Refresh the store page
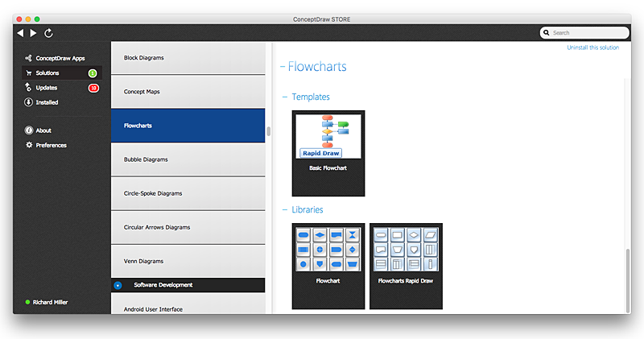Screen dimensions: 644x339 tap(48, 33)
